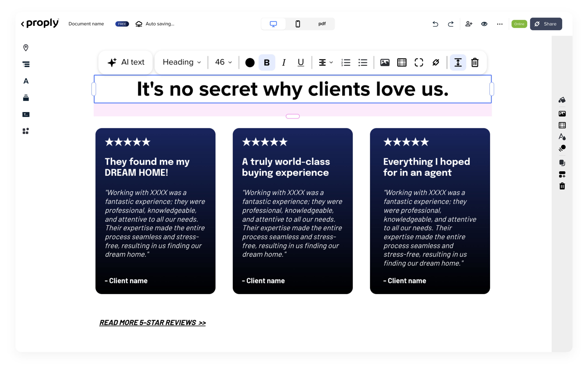The image size is (588, 371).
Task: Open READ MORE 5-STAR REVIEWS link
Action: pos(152,323)
